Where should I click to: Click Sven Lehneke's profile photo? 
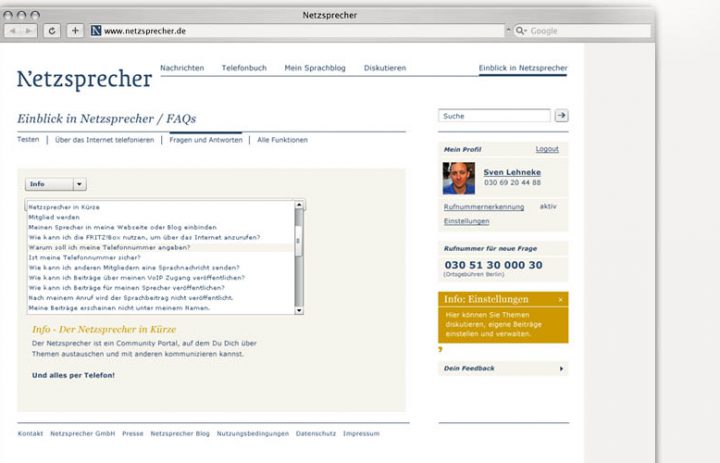(459, 178)
